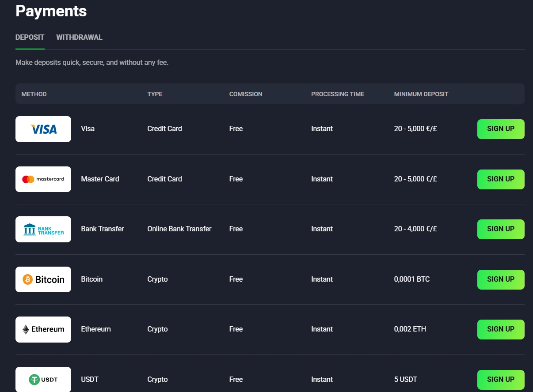Click the '5 USDT' minimum deposit
Screen dimensions: 533x392
(406, 380)
